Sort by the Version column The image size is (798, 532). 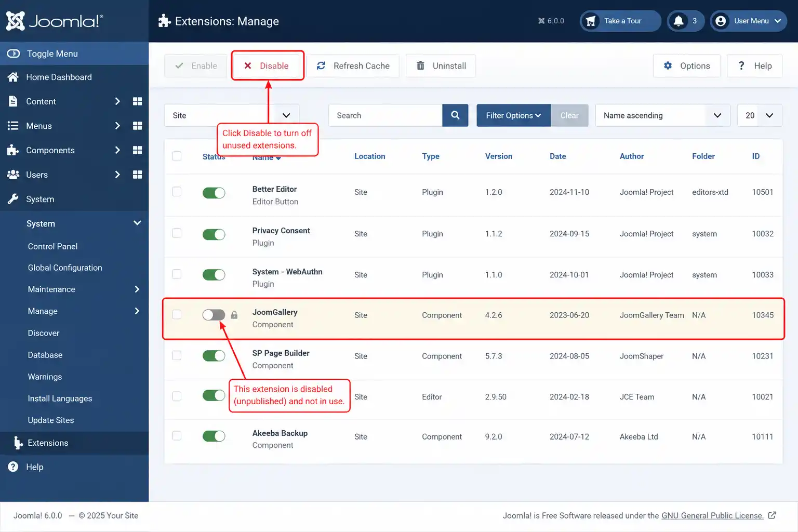click(x=499, y=156)
